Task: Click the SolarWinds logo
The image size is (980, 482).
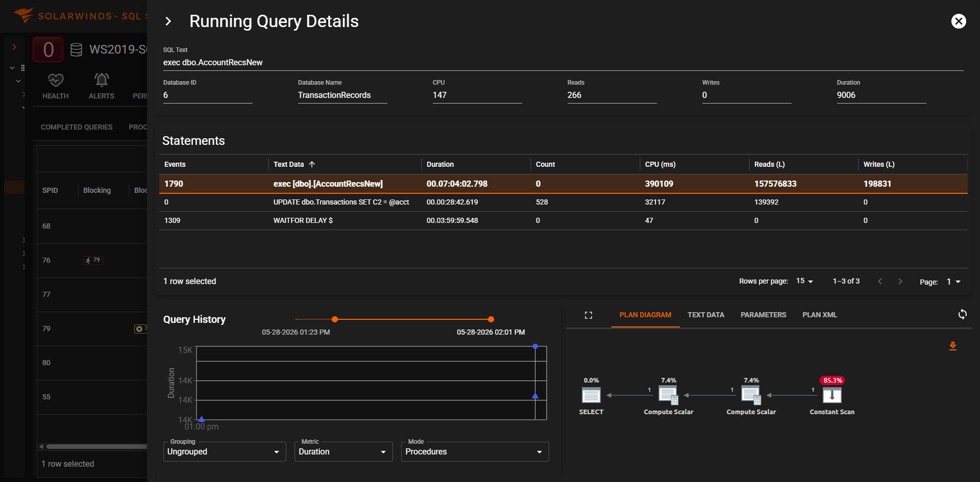Action: (23, 15)
